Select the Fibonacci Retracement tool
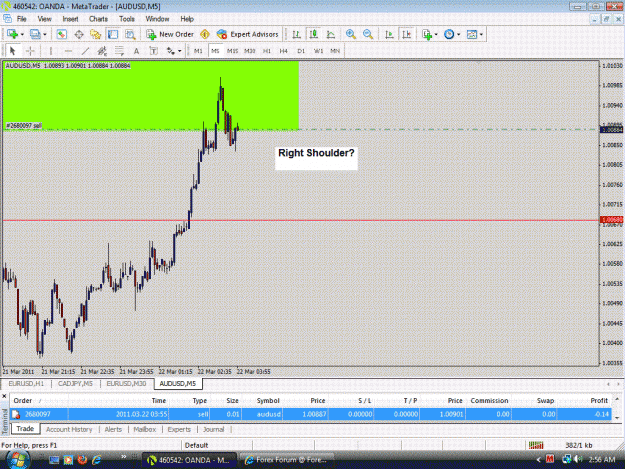The height and width of the screenshot is (469, 625). (x=119, y=51)
